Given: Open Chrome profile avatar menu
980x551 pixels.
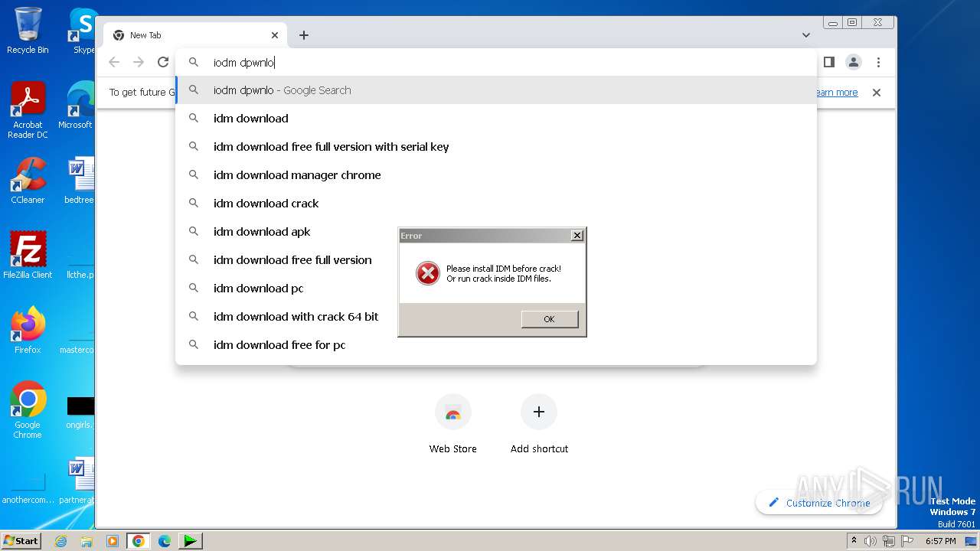Looking at the screenshot, I should pyautogui.click(x=854, y=62).
